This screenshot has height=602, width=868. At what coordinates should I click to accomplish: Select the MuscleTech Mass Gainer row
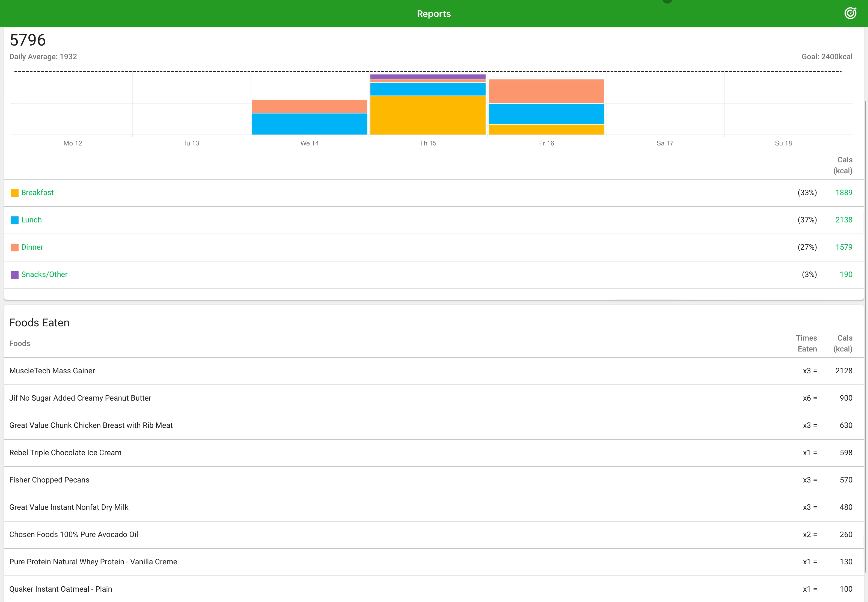click(434, 371)
